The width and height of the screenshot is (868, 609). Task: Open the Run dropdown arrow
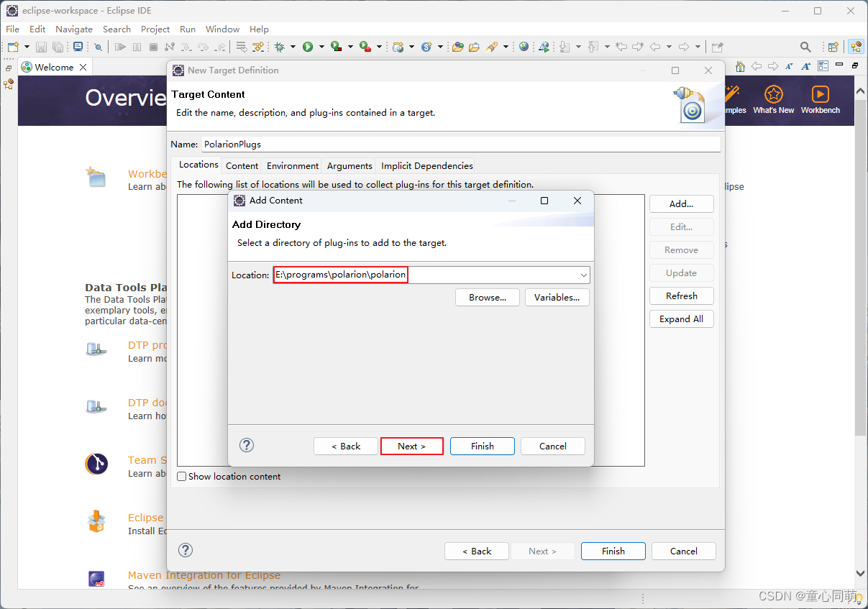coord(321,47)
